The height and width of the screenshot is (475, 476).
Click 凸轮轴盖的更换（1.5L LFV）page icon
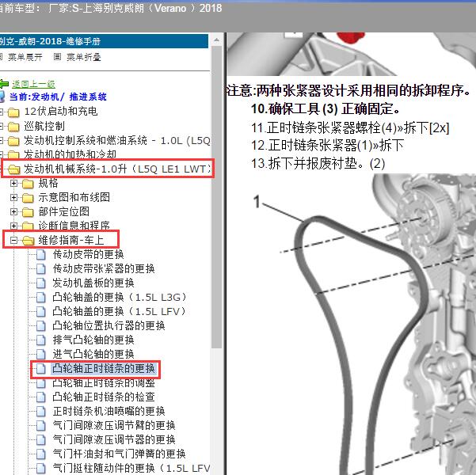(41, 311)
